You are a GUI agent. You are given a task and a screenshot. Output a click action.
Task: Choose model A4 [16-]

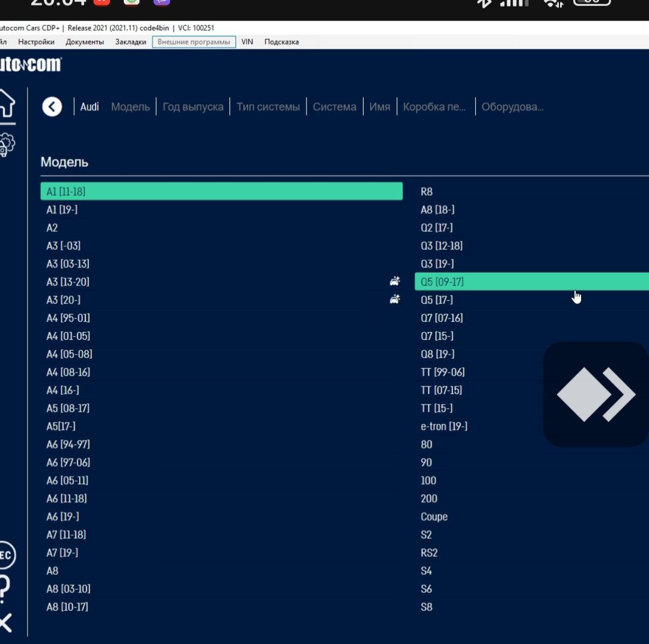pos(221,390)
